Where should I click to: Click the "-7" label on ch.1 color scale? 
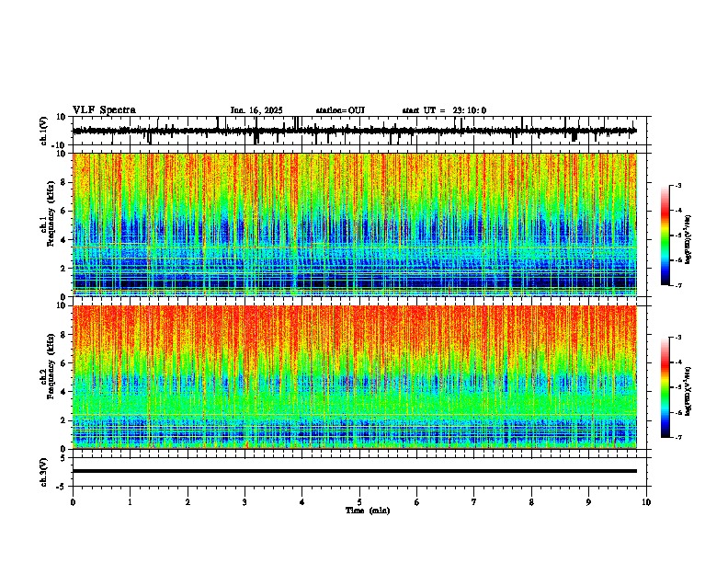tap(677, 285)
